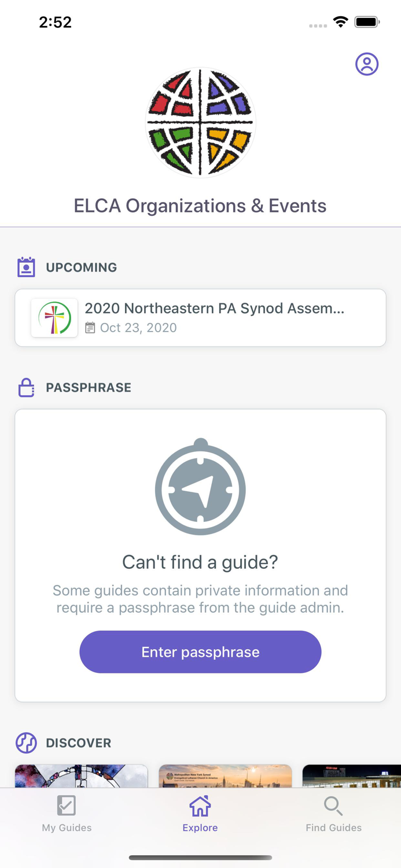
Task: Tap the Oct 23, 2020 date
Action: [x=138, y=328]
